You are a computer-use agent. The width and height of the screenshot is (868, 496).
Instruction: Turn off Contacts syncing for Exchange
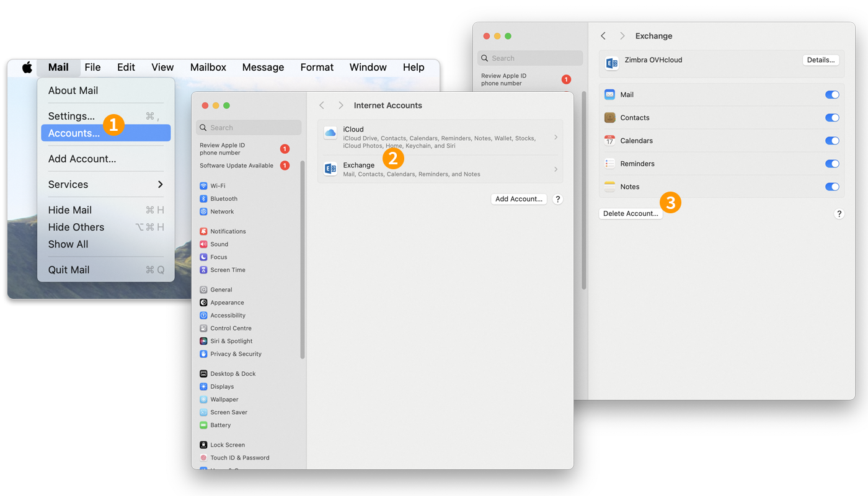tap(832, 117)
